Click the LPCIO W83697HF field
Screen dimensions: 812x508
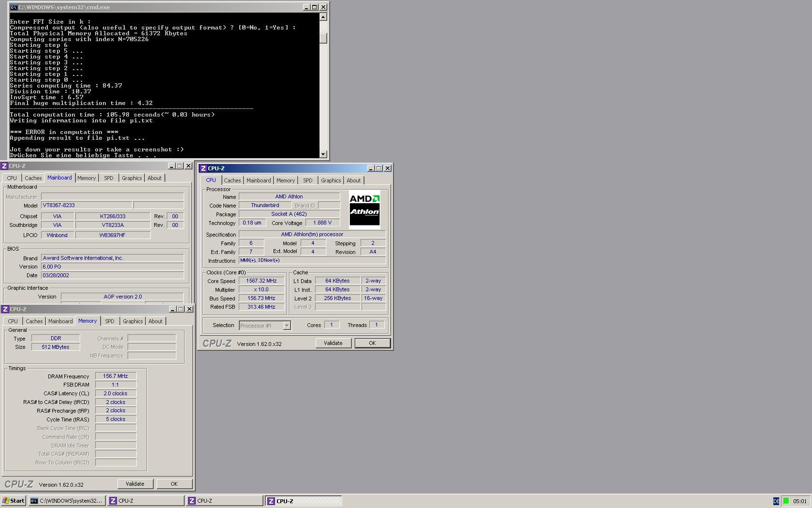[x=113, y=235]
